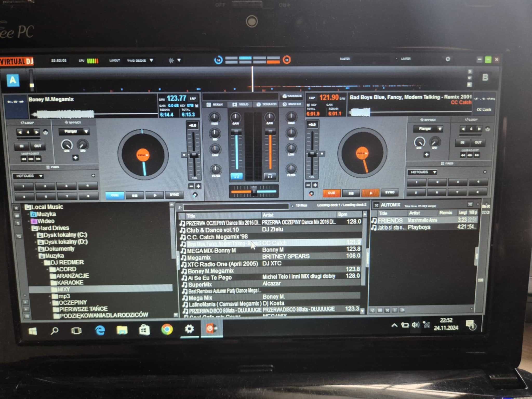Image resolution: width=532 pixels, height=399 pixels.
Task: Adjust deck B volume fader
Action: coord(270,132)
